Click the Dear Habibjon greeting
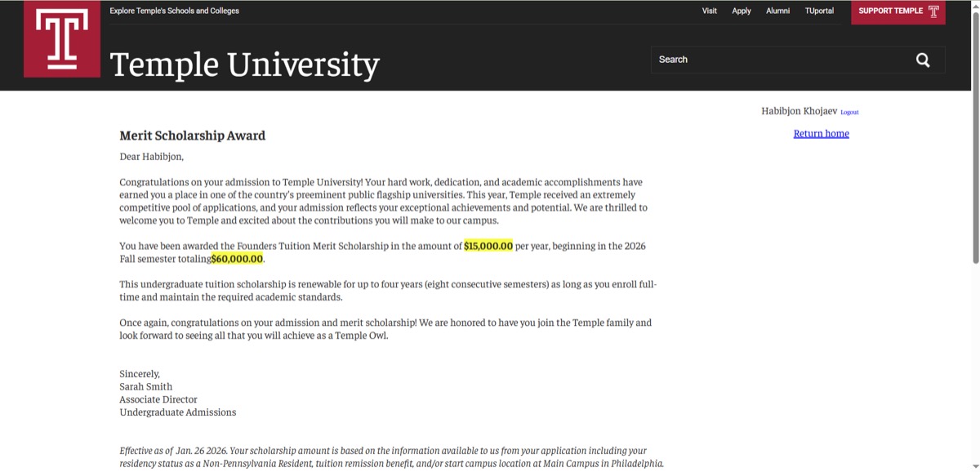The image size is (980, 472). pos(152,156)
